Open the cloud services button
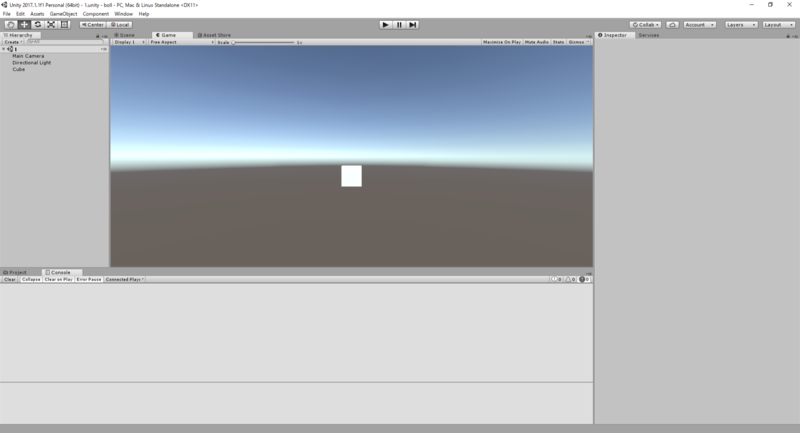The image size is (800, 433). pos(672,24)
